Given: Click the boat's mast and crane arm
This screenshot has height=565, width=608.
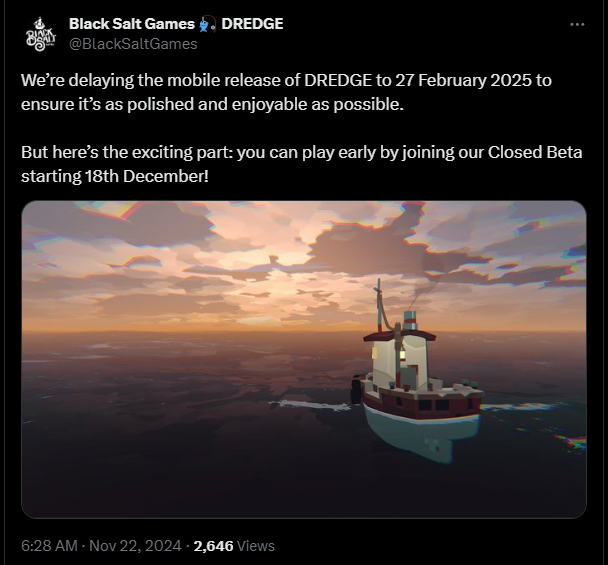Looking at the screenshot, I should [385, 306].
